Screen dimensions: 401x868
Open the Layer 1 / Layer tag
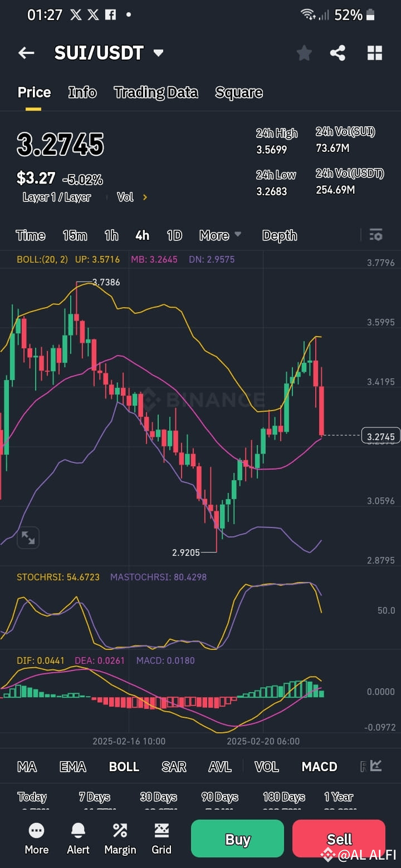pos(56,197)
